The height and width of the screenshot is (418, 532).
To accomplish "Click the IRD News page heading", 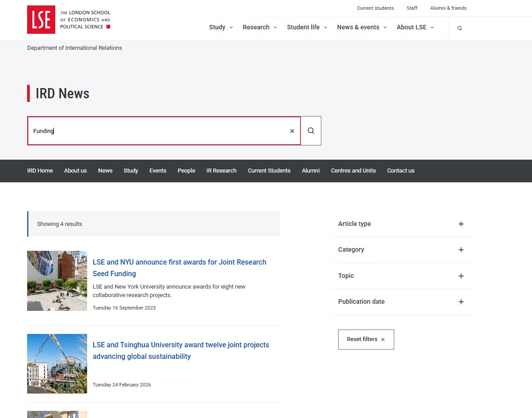I will coord(62,93).
